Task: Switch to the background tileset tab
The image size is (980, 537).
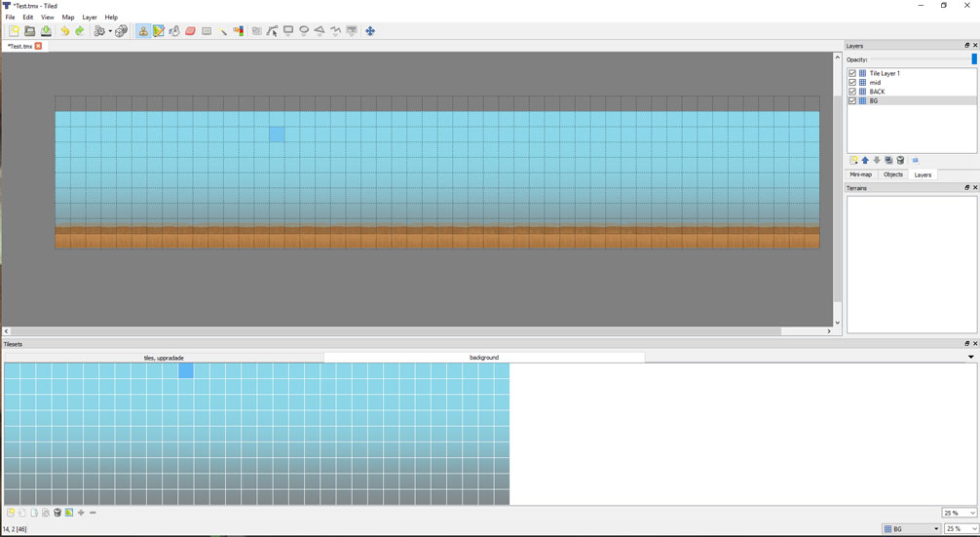Action: (483, 358)
